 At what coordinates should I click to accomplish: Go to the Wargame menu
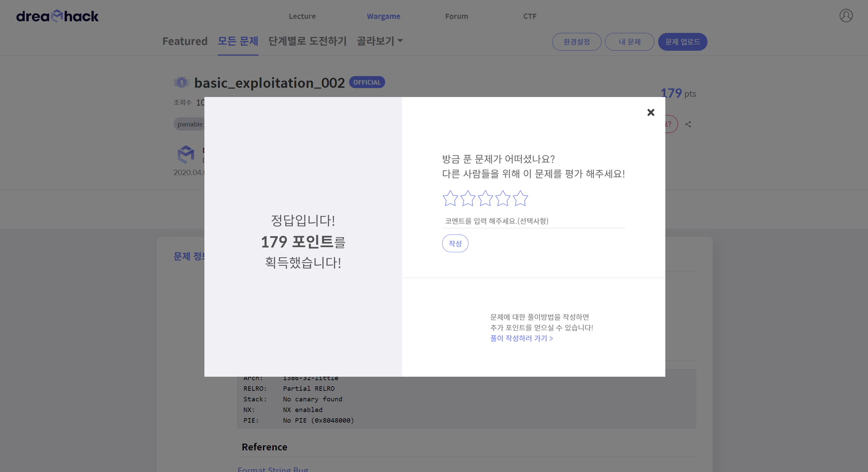383,16
